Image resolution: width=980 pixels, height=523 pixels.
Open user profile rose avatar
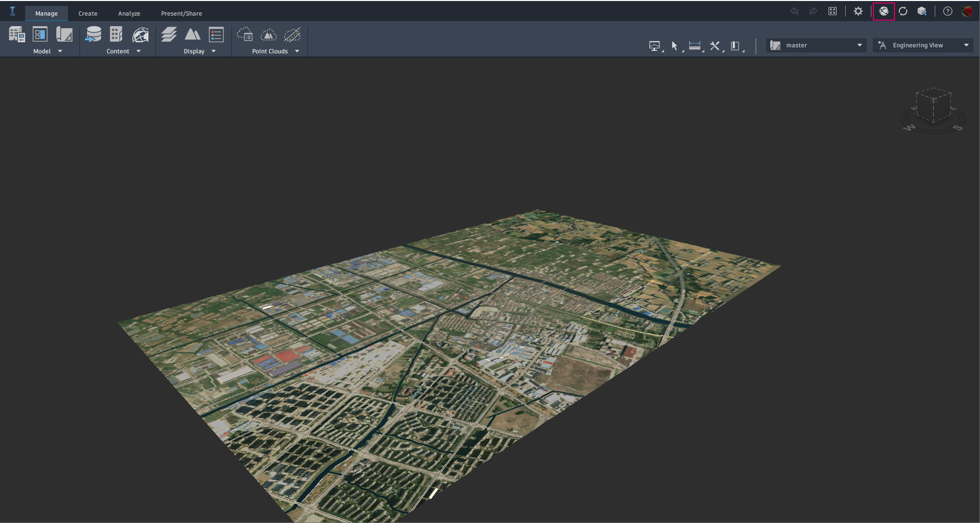point(967,11)
